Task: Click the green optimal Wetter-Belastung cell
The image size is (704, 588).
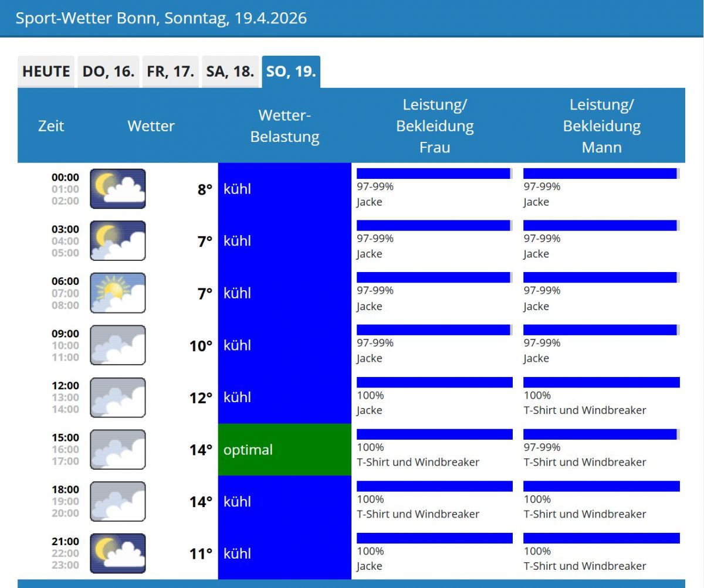Action: (x=285, y=450)
